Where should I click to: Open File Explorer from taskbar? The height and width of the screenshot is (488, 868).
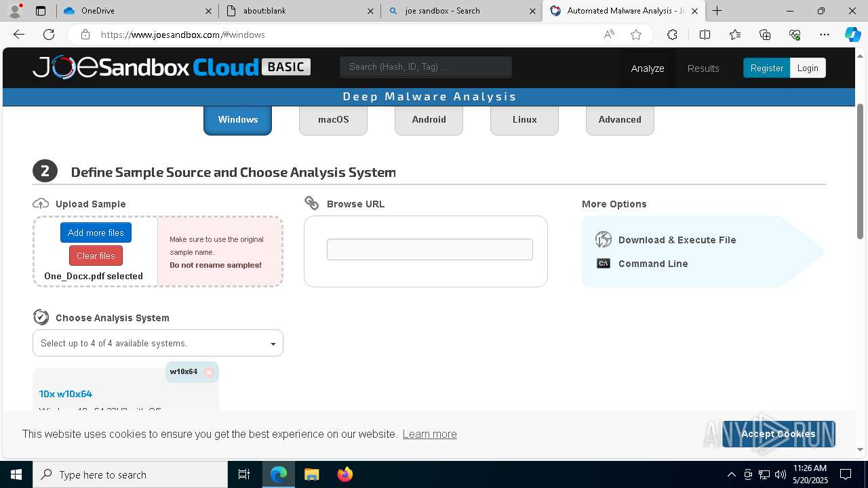click(312, 474)
